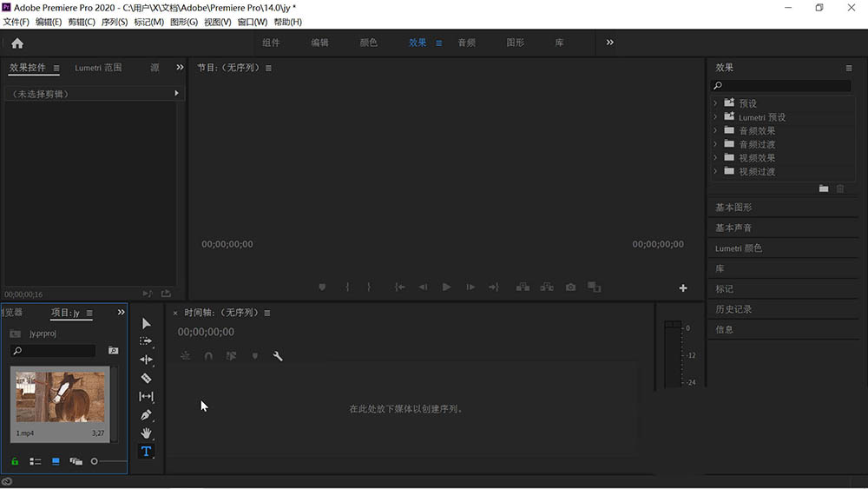Click the Comparison View button

click(x=594, y=287)
